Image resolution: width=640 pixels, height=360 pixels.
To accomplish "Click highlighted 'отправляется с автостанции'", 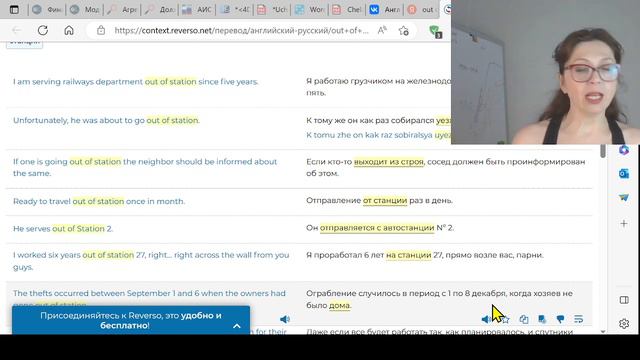I will tap(377, 228).
